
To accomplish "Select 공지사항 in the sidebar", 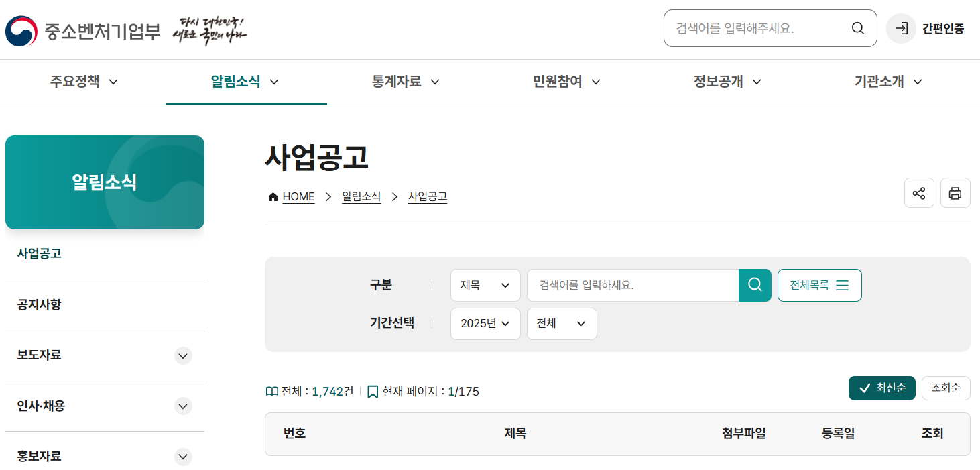I will pos(40,304).
